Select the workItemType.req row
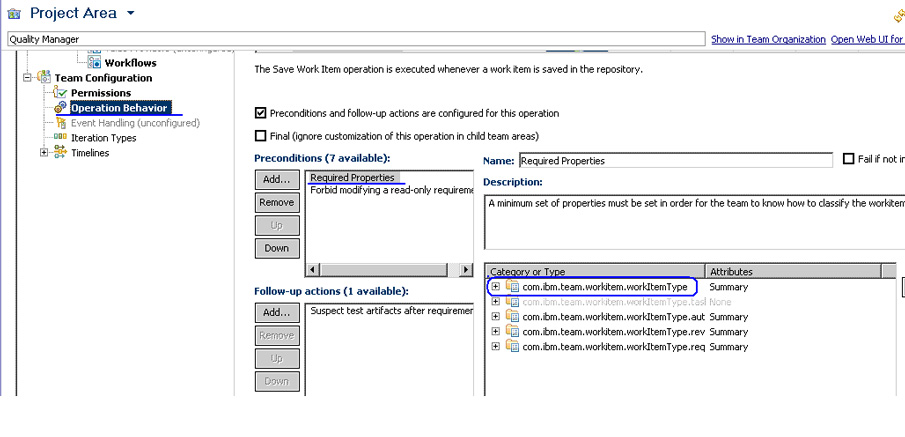The image size is (905, 437). (x=614, y=347)
